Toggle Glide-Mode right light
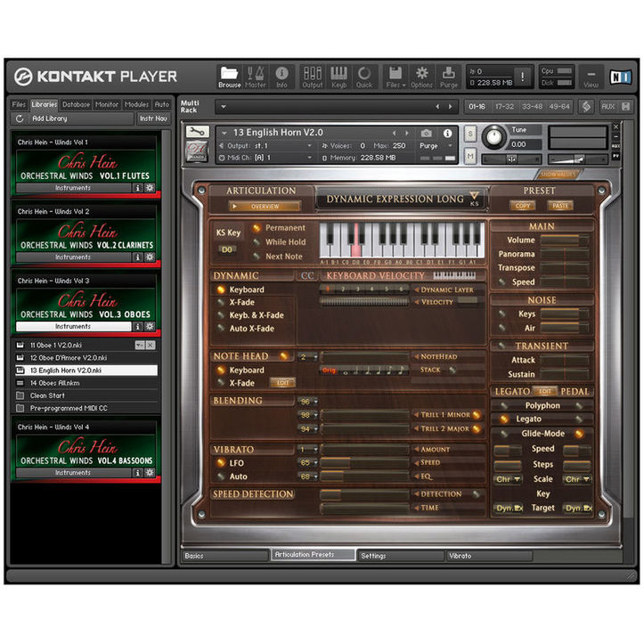This screenshot has height=644, width=644. 579,434
